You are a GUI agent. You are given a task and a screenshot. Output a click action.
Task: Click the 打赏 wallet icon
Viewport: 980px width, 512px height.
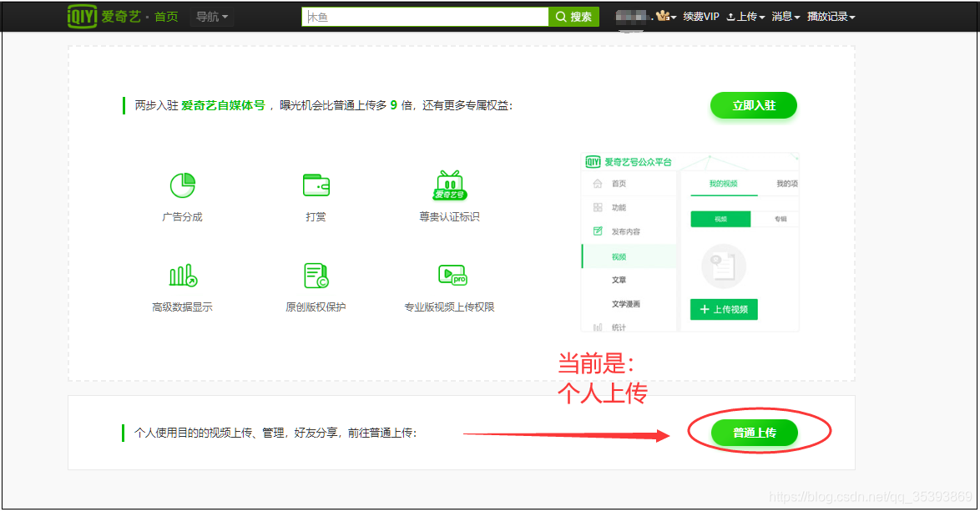[x=316, y=185]
